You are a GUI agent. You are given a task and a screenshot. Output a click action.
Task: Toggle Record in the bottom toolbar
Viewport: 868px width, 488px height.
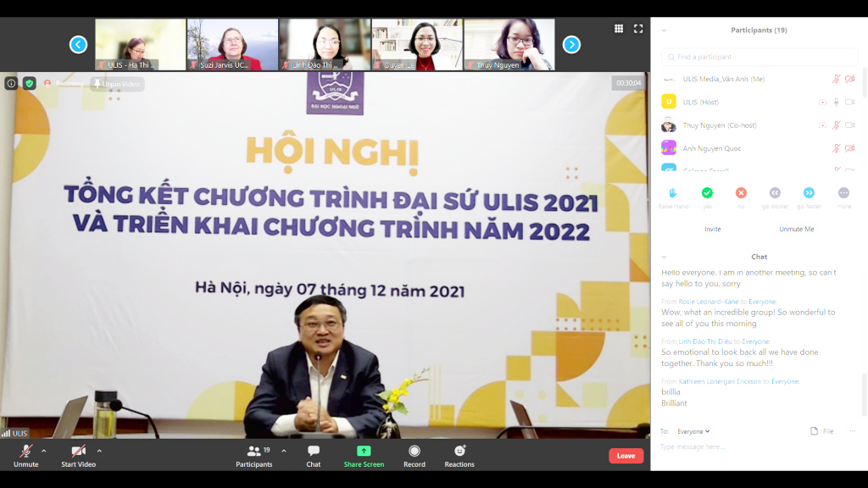[414, 456]
